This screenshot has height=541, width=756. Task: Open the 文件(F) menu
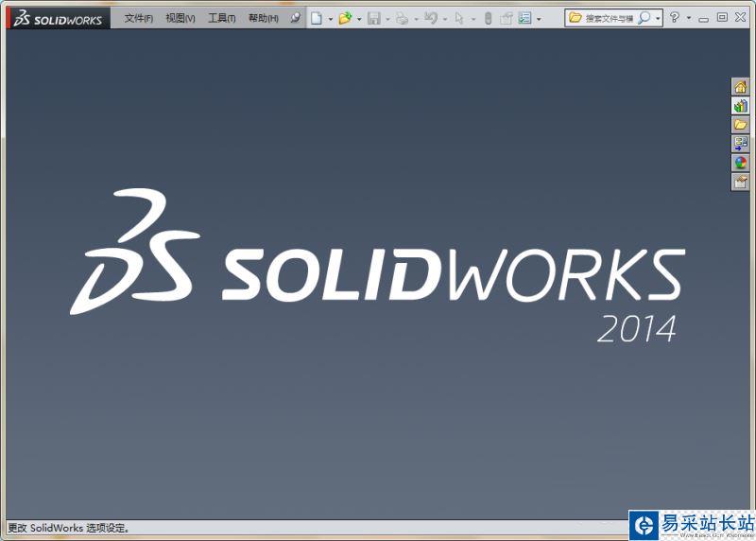(x=138, y=18)
